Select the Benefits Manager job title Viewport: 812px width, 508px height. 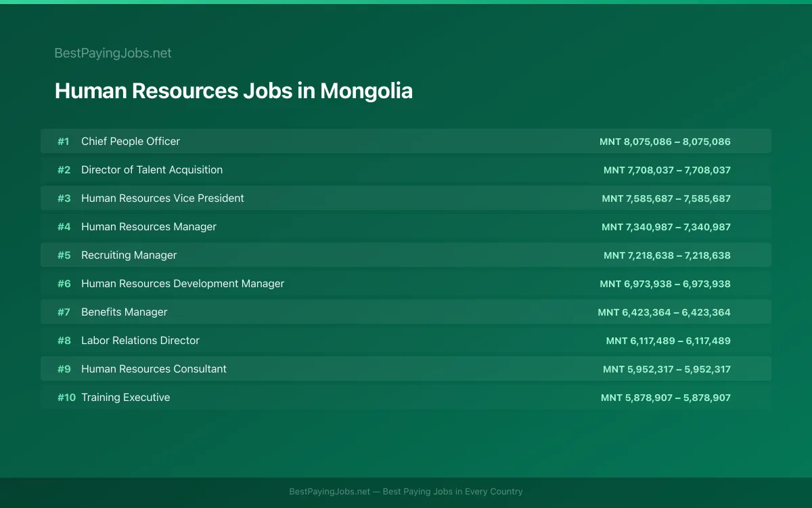tap(124, 312)
